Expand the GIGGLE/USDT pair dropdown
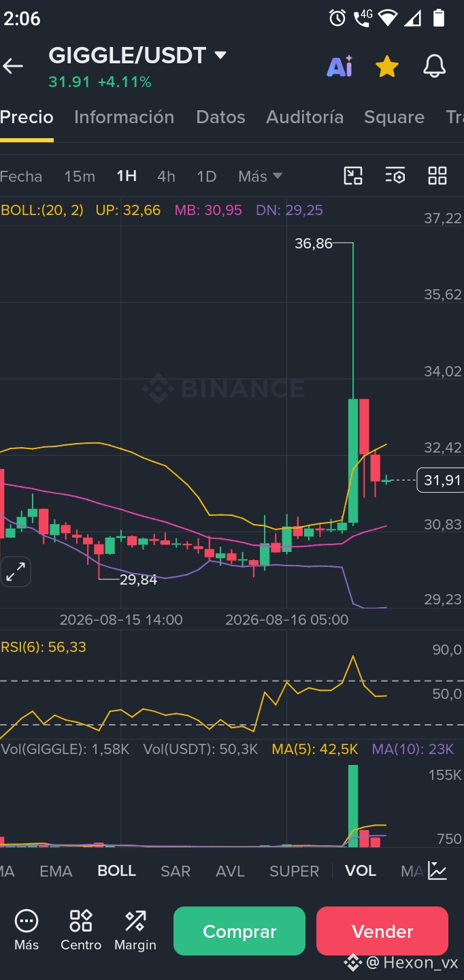Image resolution: width=464 pixels, height=980 pixels. pos(220,55)
